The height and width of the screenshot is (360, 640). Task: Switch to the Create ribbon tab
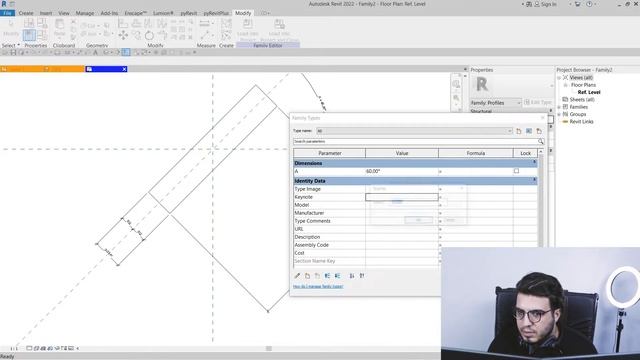[26, 13]
